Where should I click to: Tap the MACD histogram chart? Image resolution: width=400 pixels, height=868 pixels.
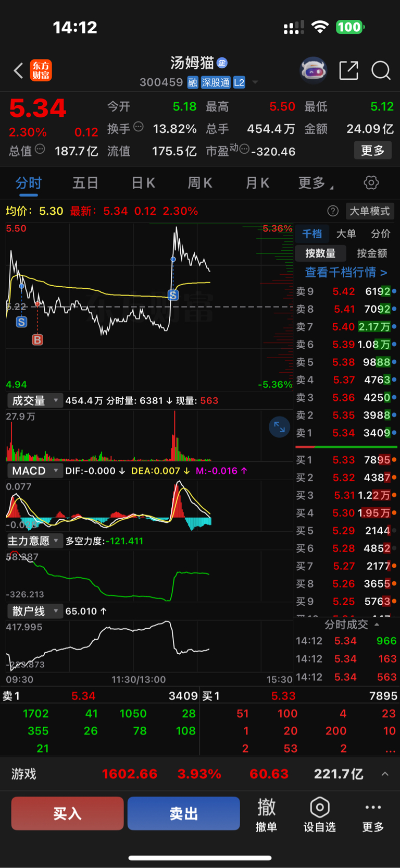coord(149,506)
